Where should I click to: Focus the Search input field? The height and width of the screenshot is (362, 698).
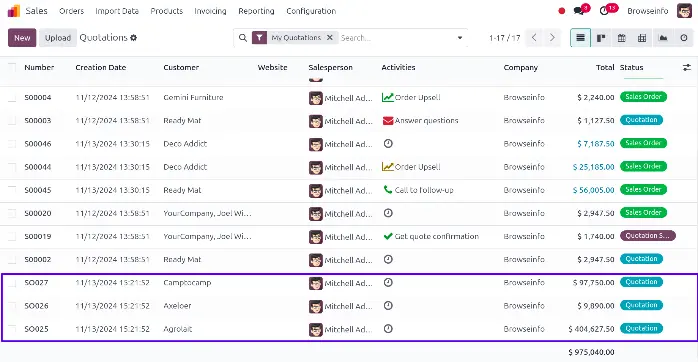(x=396, y=38)
